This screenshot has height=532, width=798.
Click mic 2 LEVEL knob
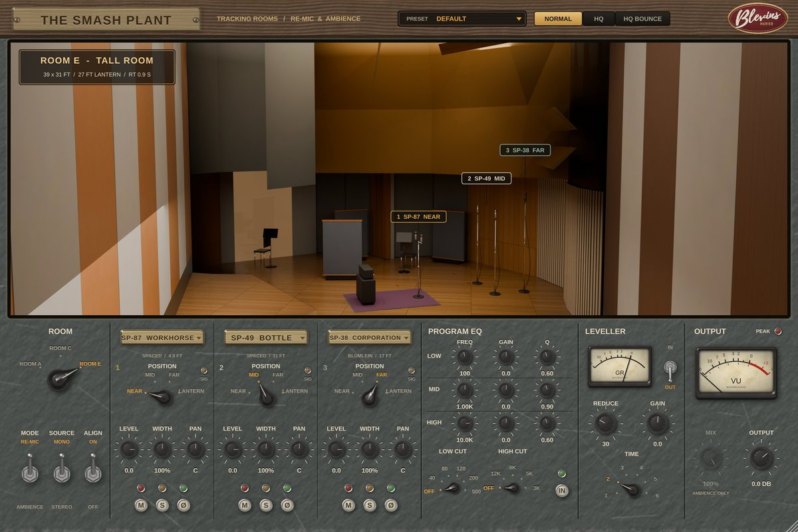point(233,450)
